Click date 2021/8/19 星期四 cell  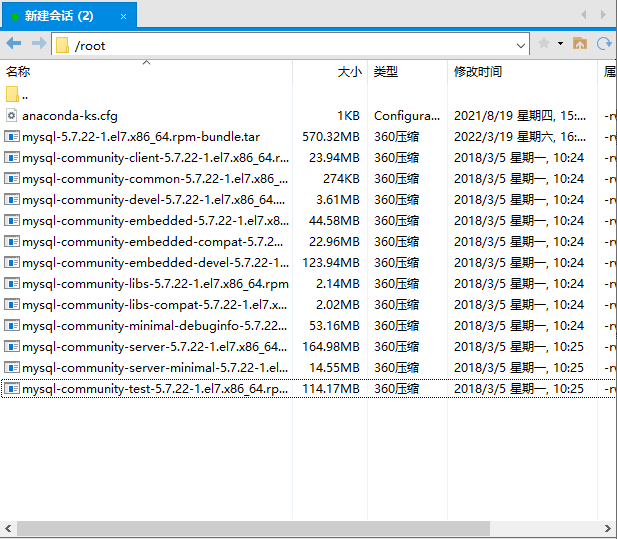point(520,116)
